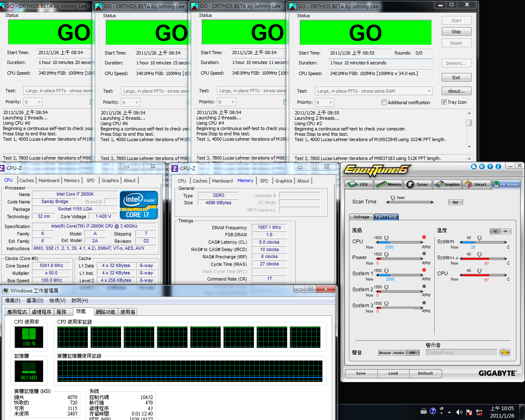The width and height of the screenshot is (525, 420).
Task: Click the right arrow of Scan Time slider
Action: click(432, 202)
